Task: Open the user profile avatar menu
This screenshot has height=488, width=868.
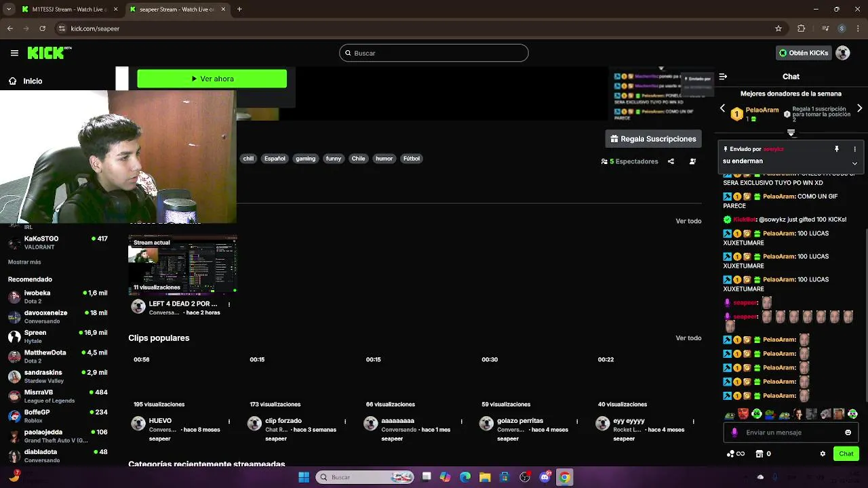Action: click(843, 53)
